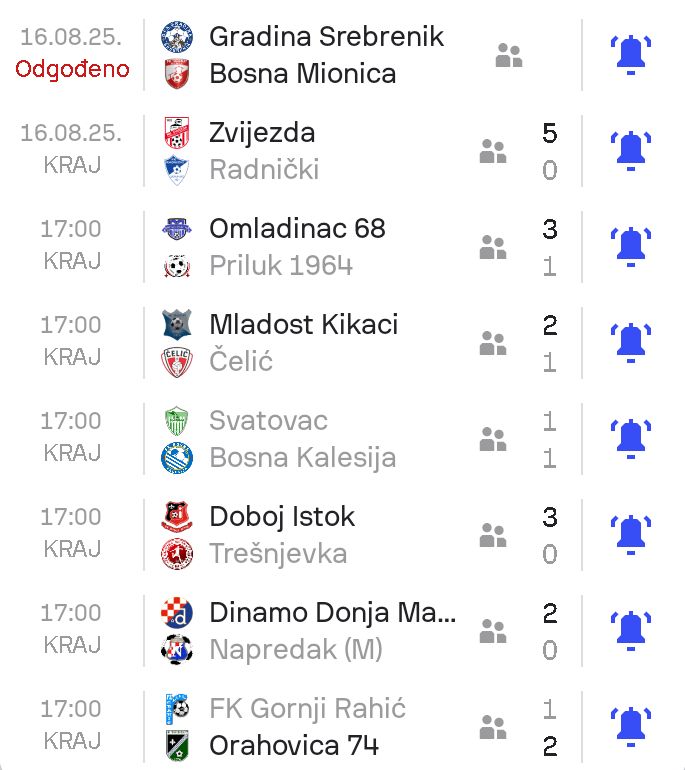This screenshot has height=770, width=685.
Task: Click bell icon for Mladost Kikaci match
Action: [630, 343]
